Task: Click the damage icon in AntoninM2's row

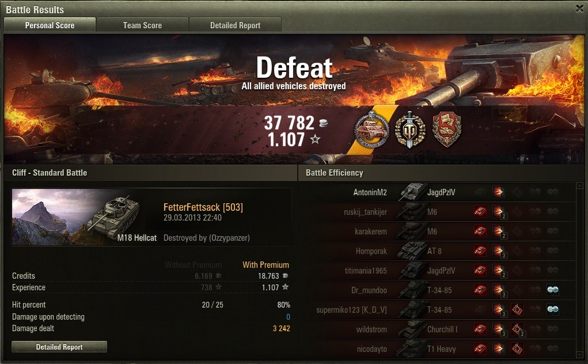Action: point(498,192)
